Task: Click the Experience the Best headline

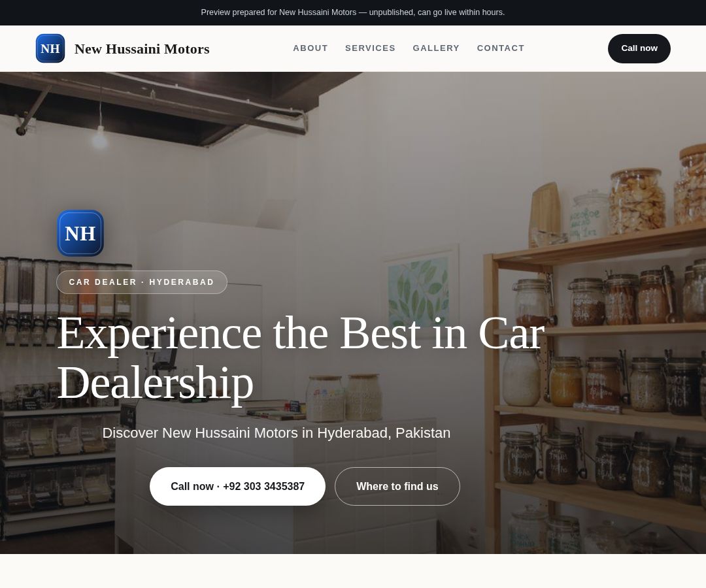Action: point(301,357)
